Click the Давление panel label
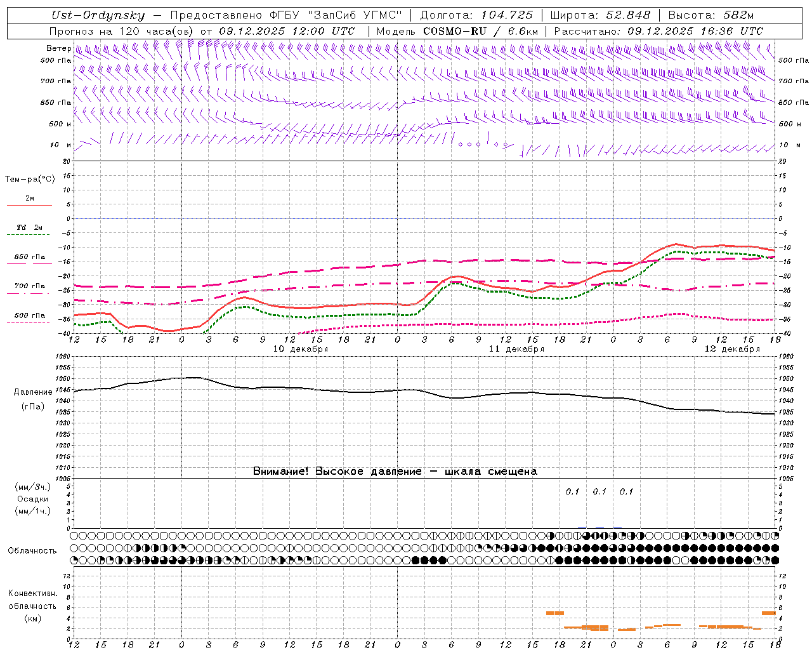812x650 pixels. (33, 392)
